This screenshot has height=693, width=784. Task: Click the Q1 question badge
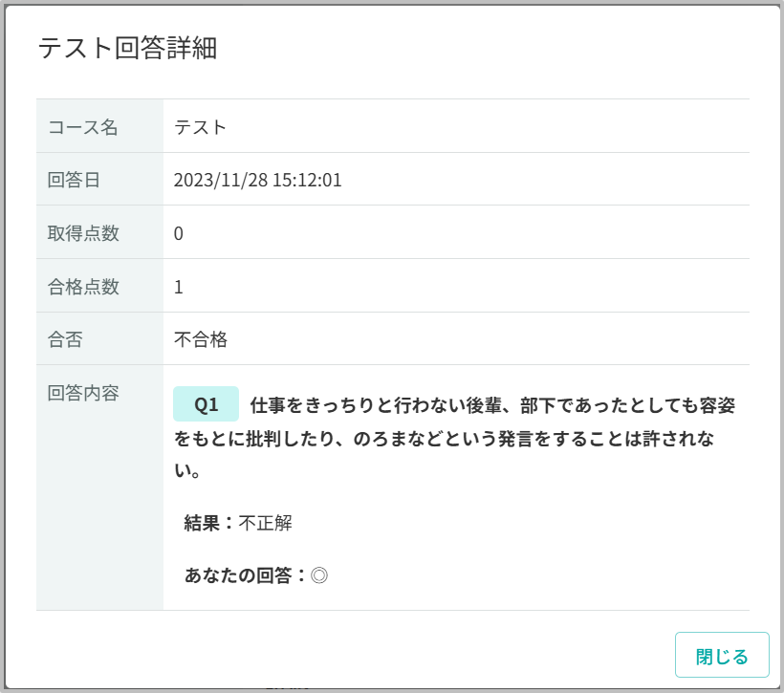[x=206, y=404]
